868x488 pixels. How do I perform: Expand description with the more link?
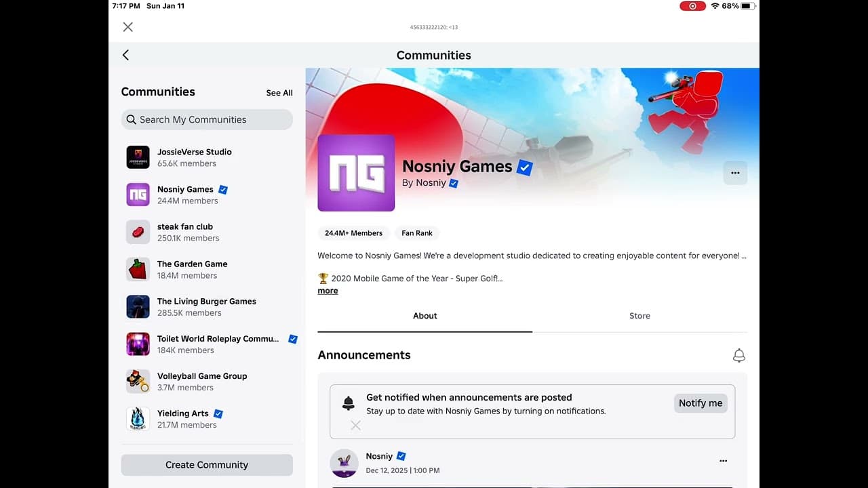[x=328, y=291]
